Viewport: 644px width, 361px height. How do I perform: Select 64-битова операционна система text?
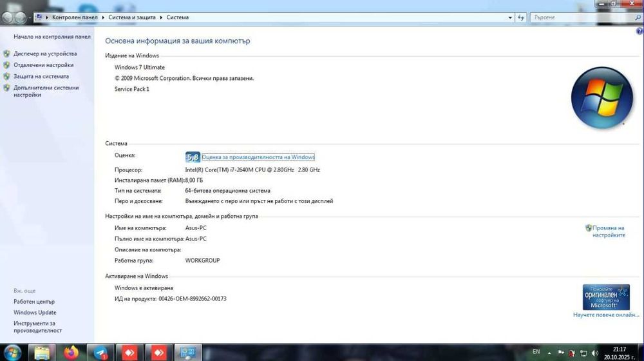point(227,191)
